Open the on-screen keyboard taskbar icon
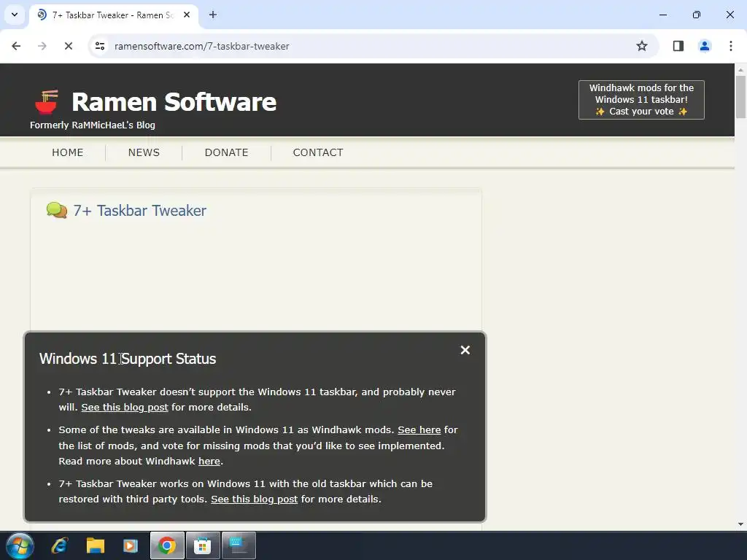The height and width of the screenshot is (560, 747). click(x=239, y=545)
